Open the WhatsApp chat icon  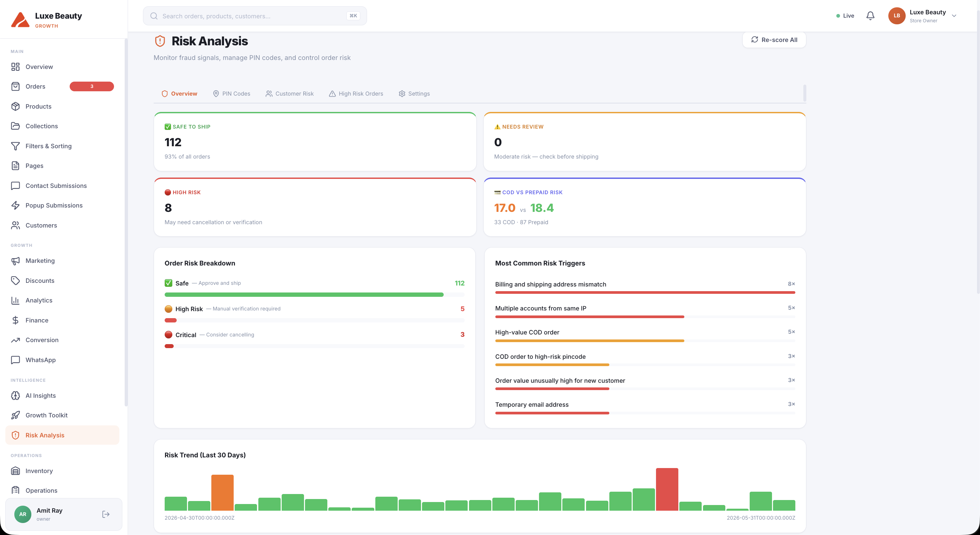click(15, 360)
